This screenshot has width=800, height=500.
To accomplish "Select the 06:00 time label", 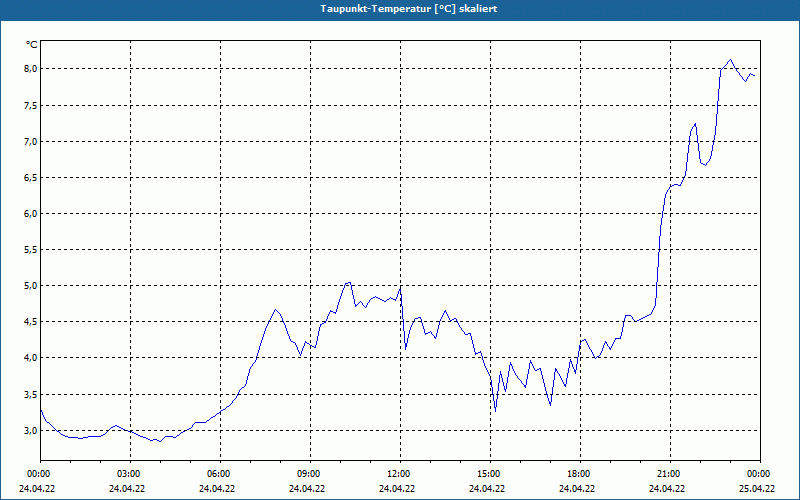I will (x=220, y=474).
